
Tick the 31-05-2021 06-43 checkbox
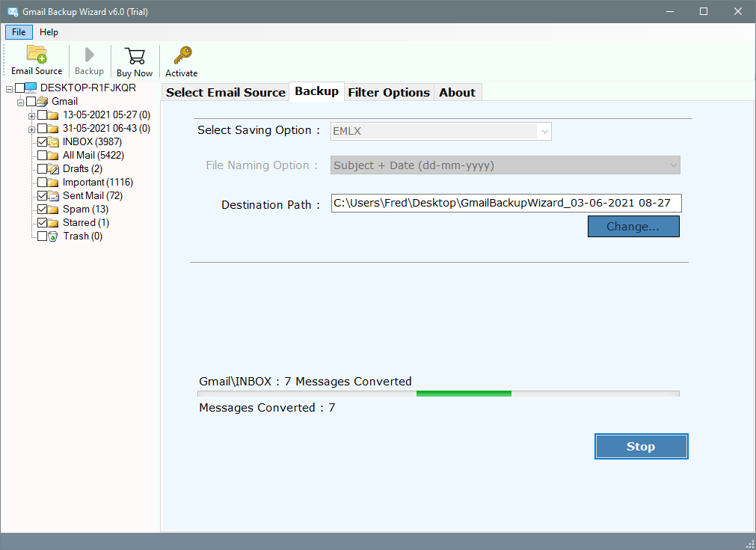[x=43, y=129]
